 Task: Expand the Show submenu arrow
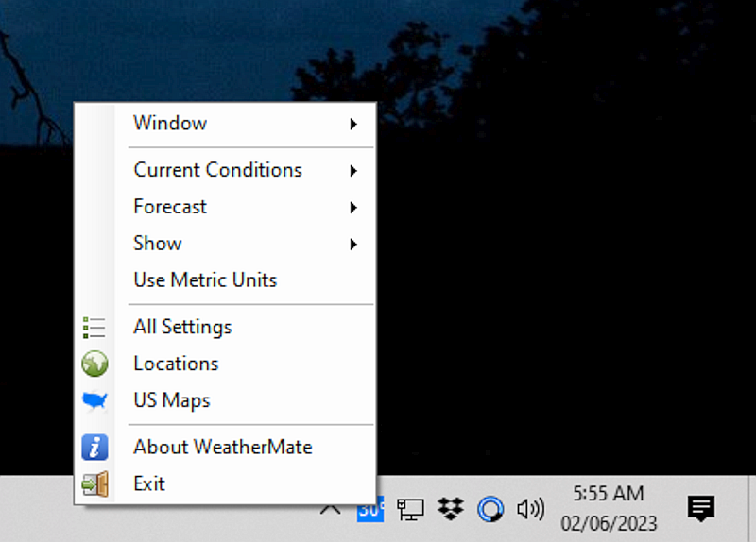353,245
